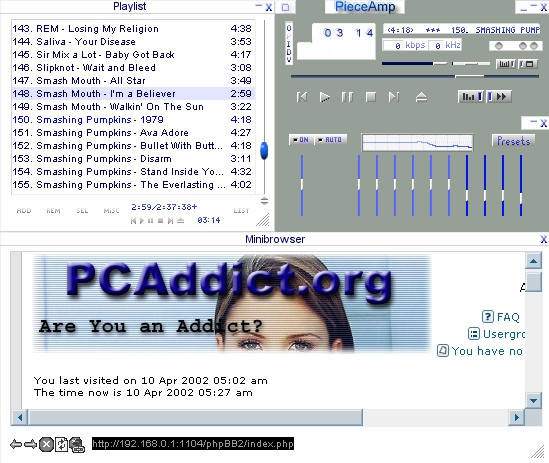
Task: Play the track with the main play button
Action: (325, 97)
